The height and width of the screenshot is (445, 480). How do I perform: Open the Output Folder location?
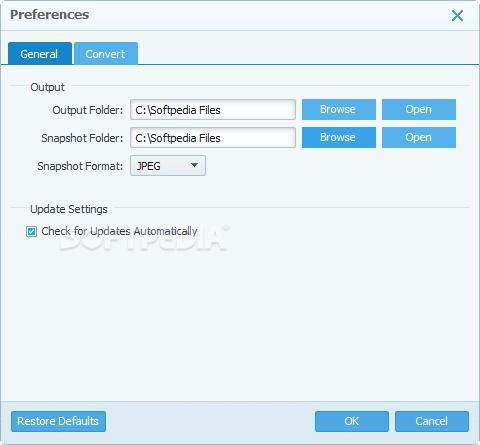[419, 109]
